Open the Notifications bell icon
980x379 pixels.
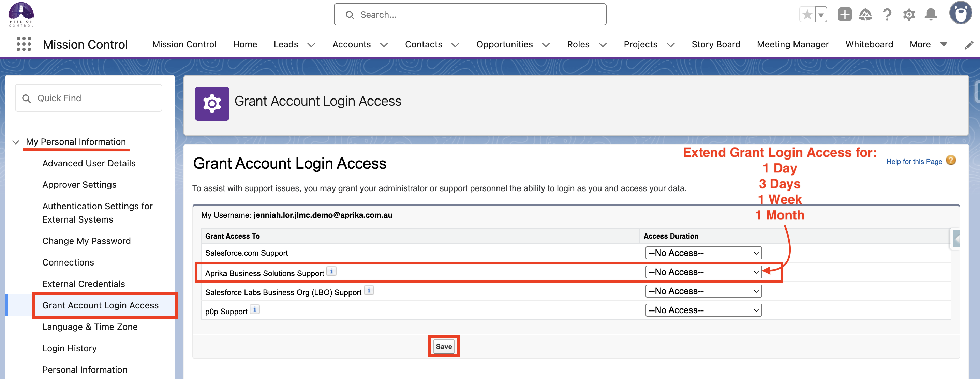pos(931,15)
